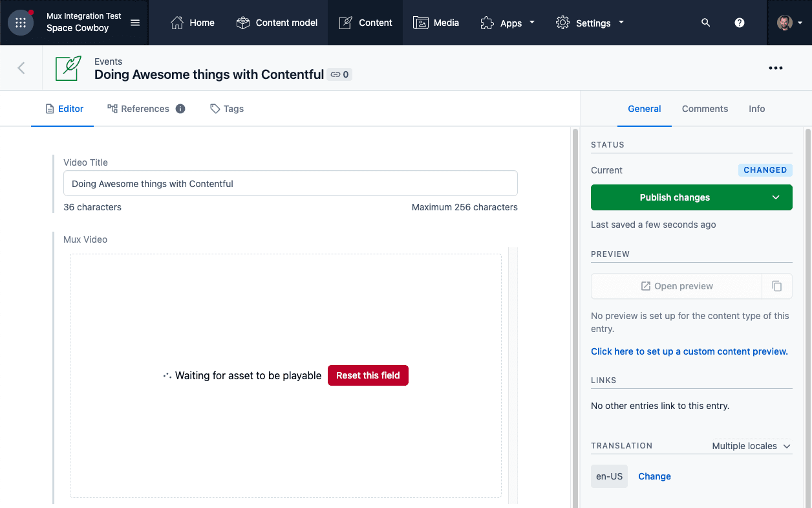Click the search magnifier icon
The image size is (812, 508).
click(x=705, y=23)
